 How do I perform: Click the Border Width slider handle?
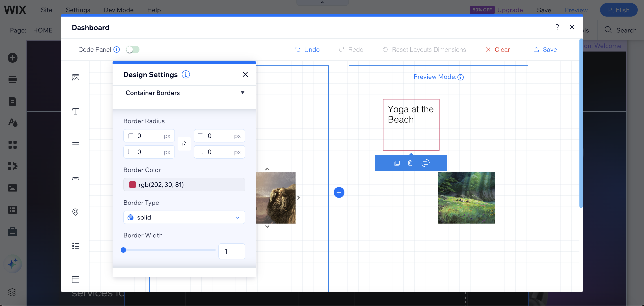tap(123, 250)
